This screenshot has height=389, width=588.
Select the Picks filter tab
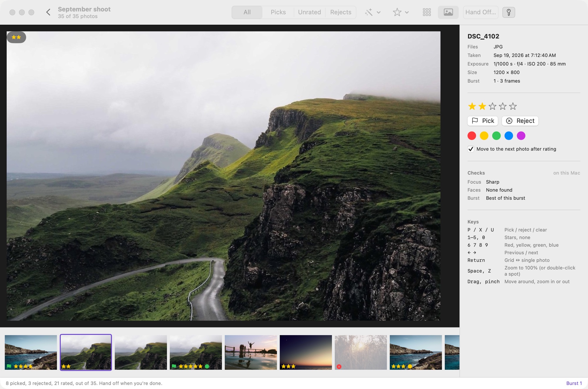278,12
